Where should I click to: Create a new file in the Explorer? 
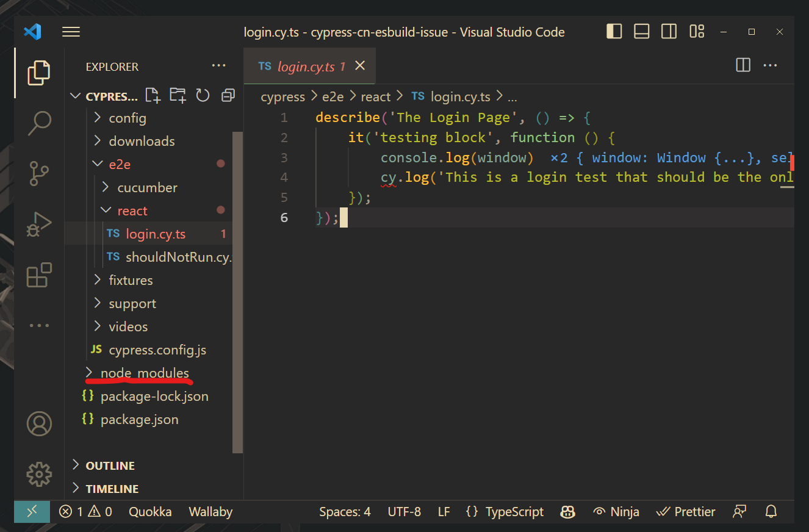click(x=152, y=95)
